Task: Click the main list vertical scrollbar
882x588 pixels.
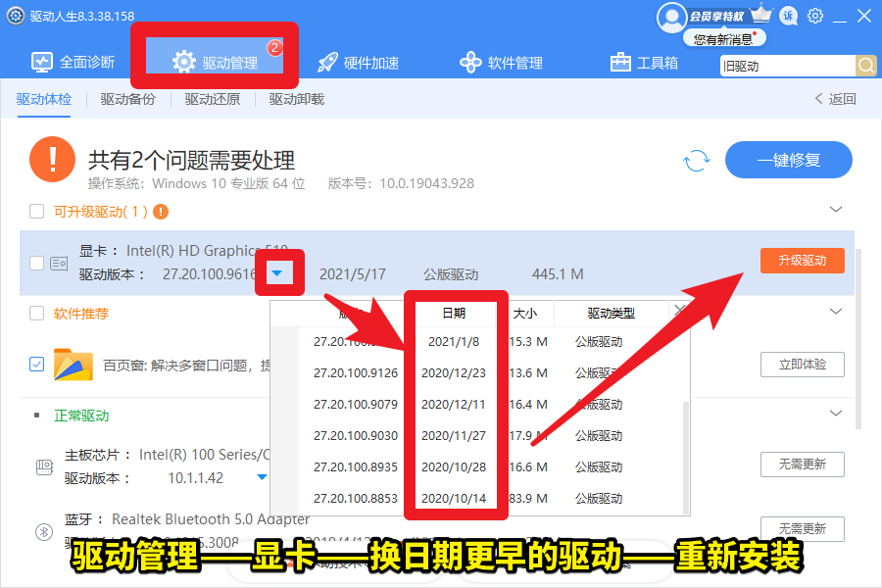Action: tap(858, 337)
